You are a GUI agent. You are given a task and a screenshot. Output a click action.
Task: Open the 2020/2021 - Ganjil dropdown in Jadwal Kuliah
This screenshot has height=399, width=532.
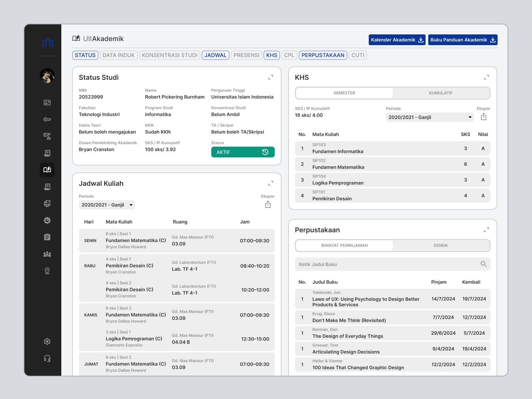click(x=107, y=205)
